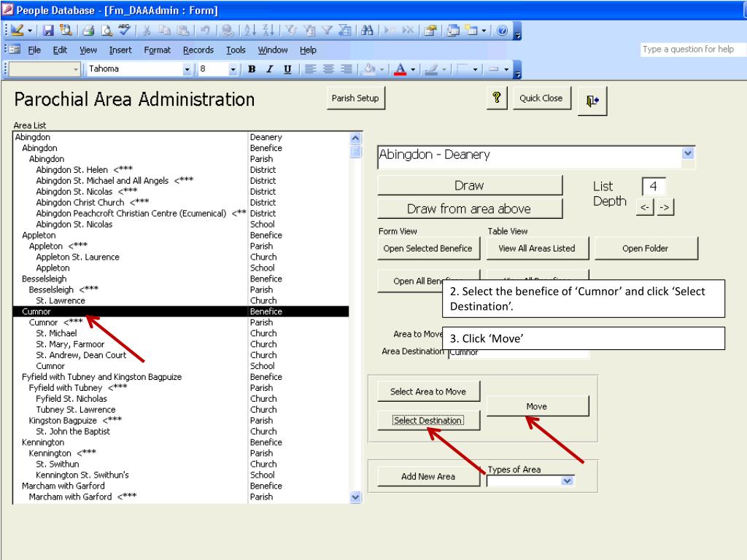747x560 pixels.
Task: Click the Find binoculars icon
Action: click(368, 31)
